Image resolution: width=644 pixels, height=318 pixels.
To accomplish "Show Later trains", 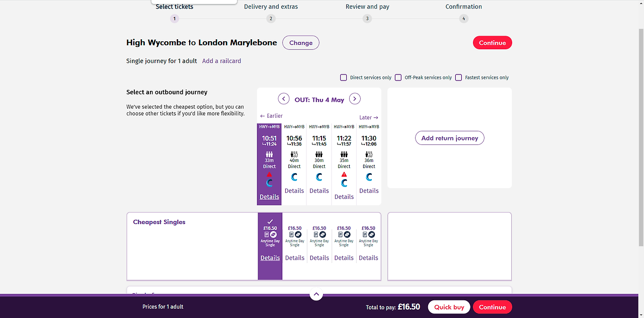I will point(369,118).
